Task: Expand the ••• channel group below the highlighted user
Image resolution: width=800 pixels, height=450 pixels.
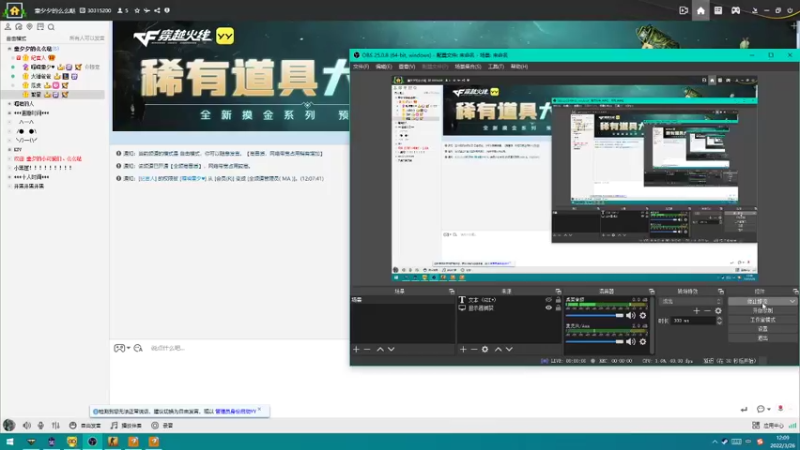Action: (9, 113)
